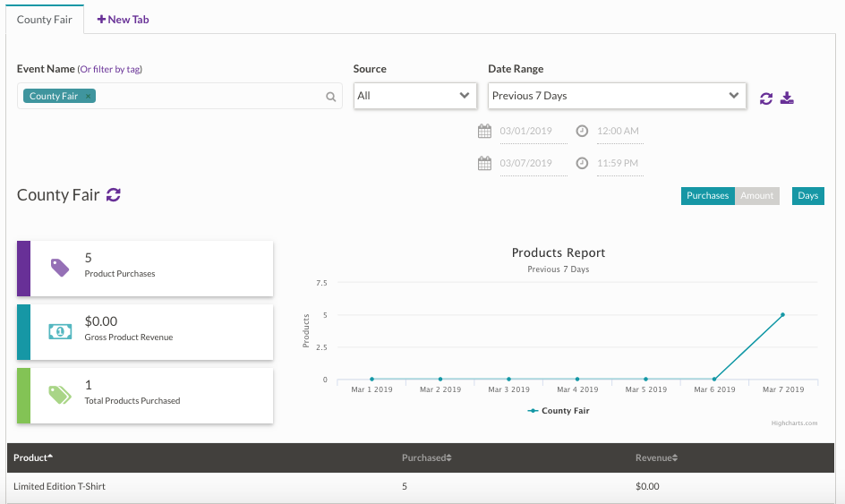This screenshot has width=845, height=504.
Task: Click refresh icon next to County Fair heading
Action: pyautogui.click(x=114, y=194)
